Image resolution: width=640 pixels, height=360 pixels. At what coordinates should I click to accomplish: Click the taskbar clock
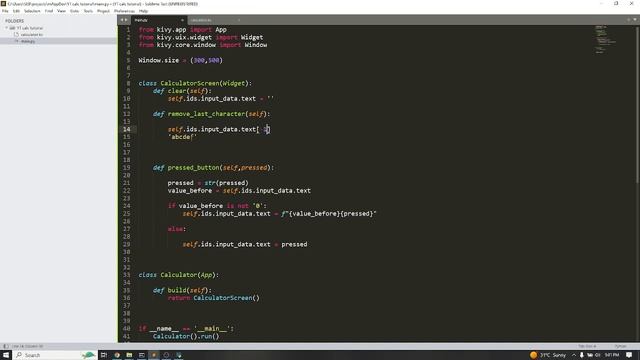coord(612,355)
